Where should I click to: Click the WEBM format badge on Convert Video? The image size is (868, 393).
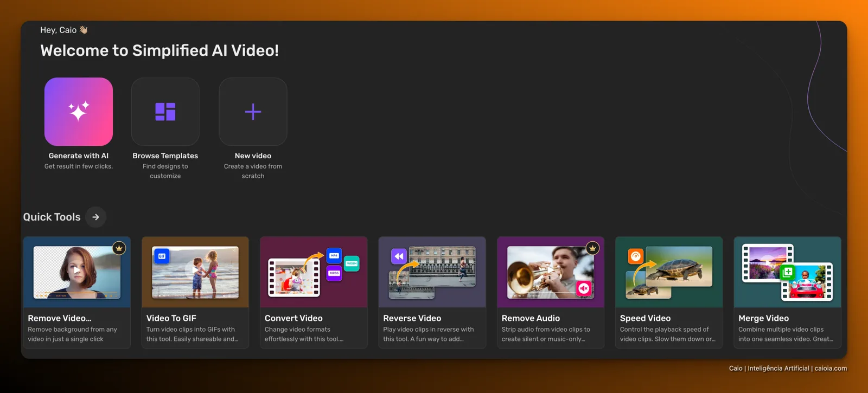click(x=352, y=263)
